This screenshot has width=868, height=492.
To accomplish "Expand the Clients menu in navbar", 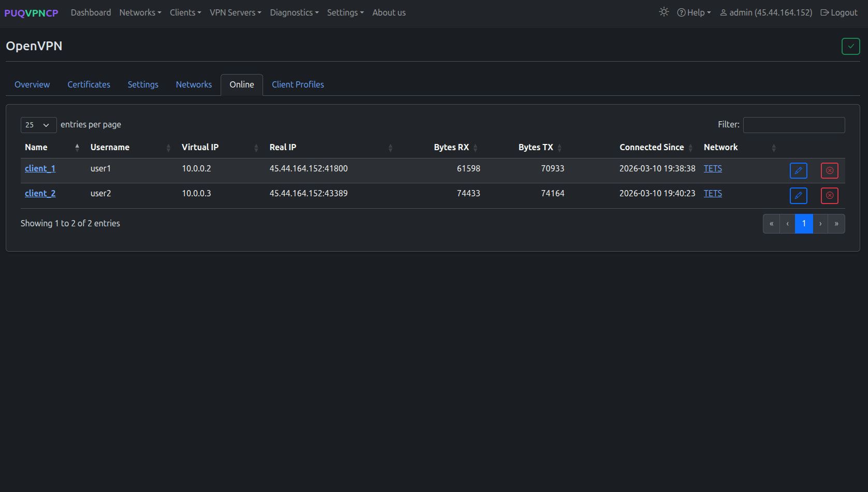I will click(x=185, y=12).
